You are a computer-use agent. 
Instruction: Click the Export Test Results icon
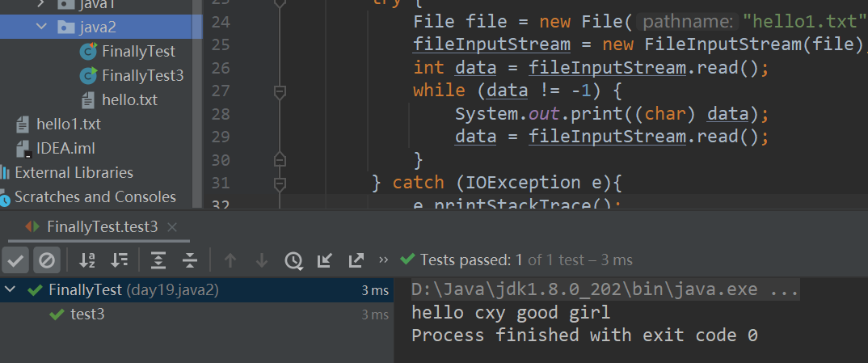pyautogui.click(x=356, y=260)
